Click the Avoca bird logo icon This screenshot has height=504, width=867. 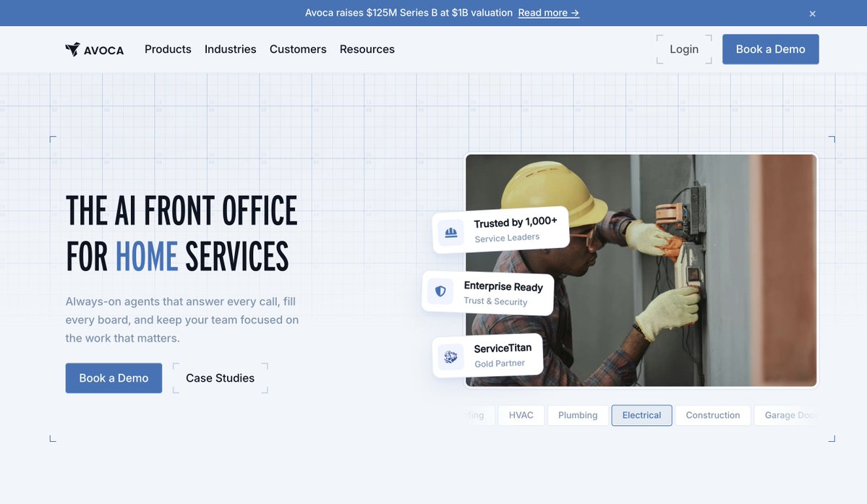pyautogui.click(x=72, y=49)
